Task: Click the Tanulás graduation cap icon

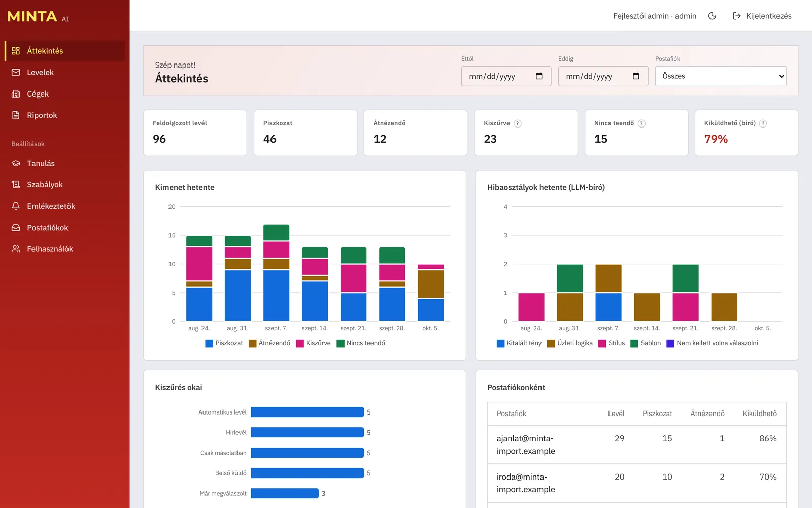Action: coord(16,163)
